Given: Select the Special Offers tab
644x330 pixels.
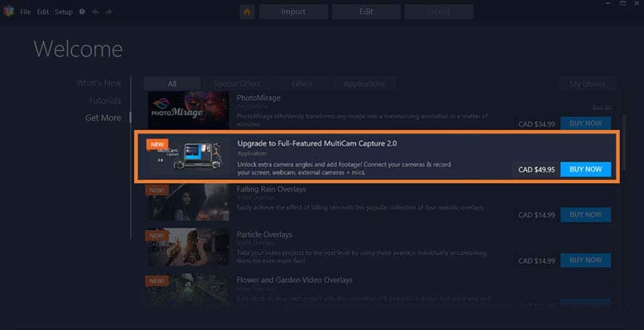Looking at the screenshot, I should [237, 84].
